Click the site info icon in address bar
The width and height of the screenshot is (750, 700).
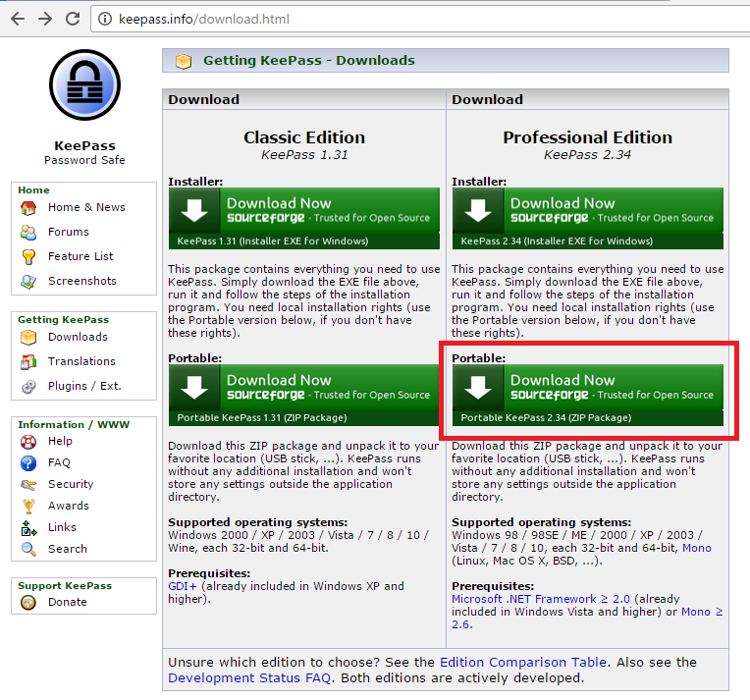pos(105,19)
